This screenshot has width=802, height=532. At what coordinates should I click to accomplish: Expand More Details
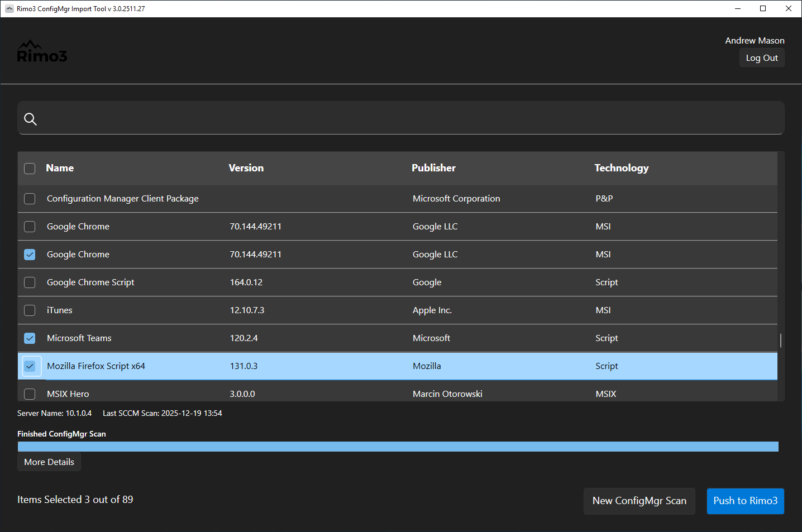click(x=49, y=462)
